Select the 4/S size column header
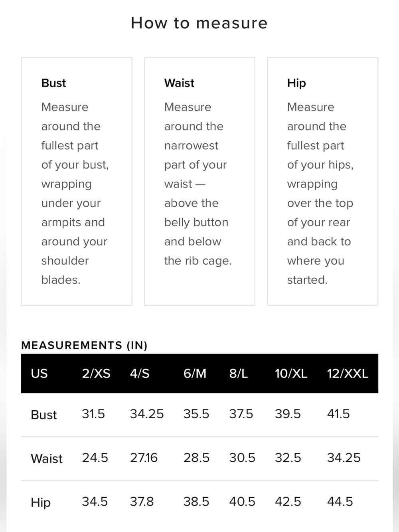 click(140, 374)
